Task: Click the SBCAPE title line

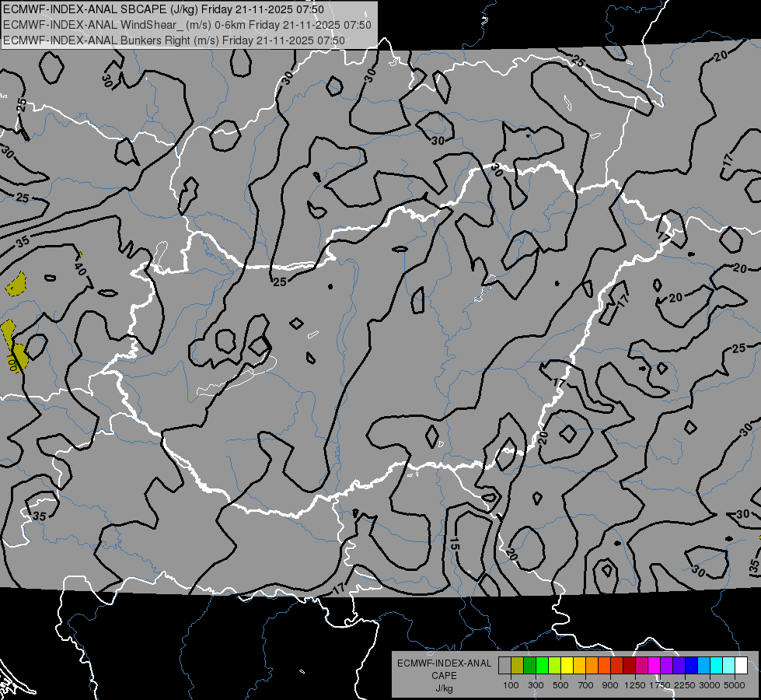Action: click(x=163, y=9)
